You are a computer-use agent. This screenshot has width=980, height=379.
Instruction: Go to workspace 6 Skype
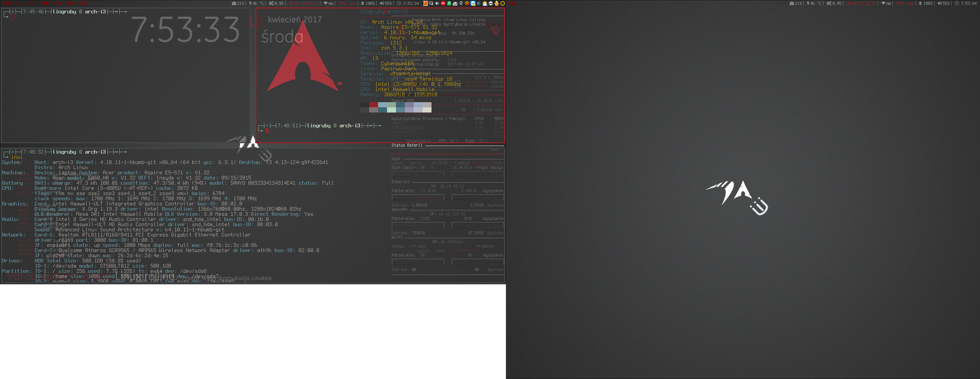point(73,3)
